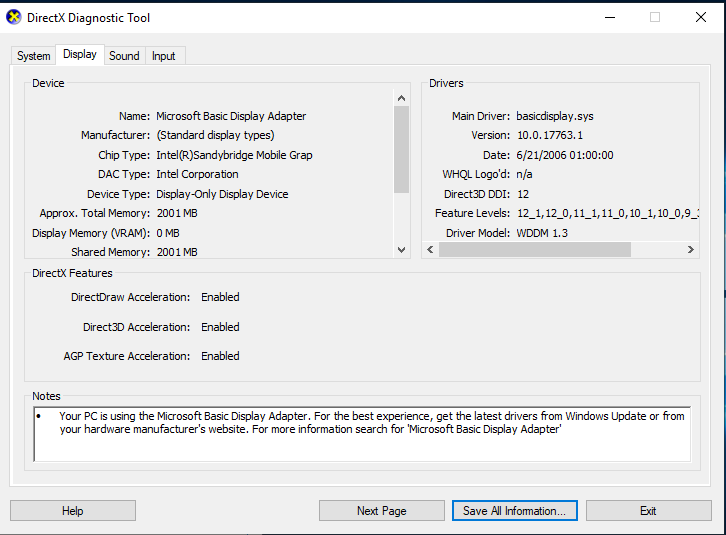The image size is (726, 535).
Task: Click the 'Driver Model:' label
Action: point(478,233)
